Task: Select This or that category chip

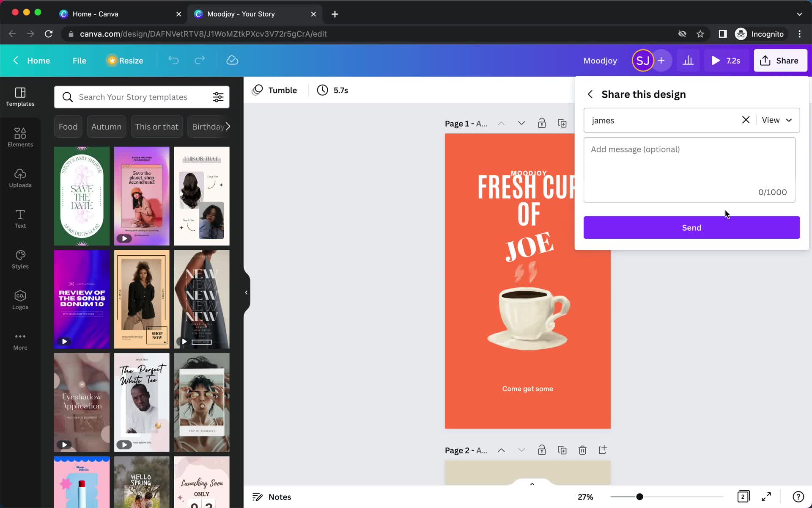Action: tap(156, 127)
